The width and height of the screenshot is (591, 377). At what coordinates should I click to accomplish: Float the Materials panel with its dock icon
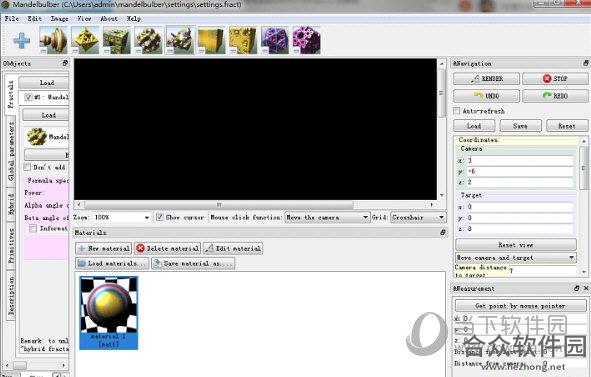[x=443, y=233]
